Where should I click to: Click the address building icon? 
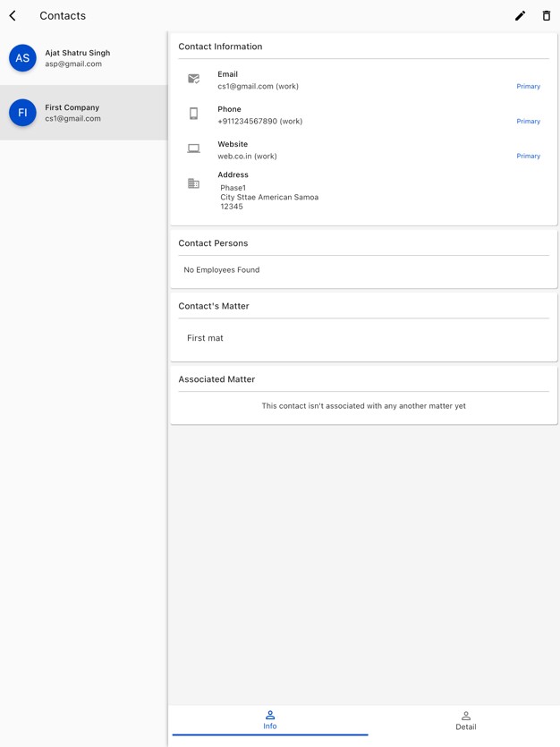click(x=193, y=183)
